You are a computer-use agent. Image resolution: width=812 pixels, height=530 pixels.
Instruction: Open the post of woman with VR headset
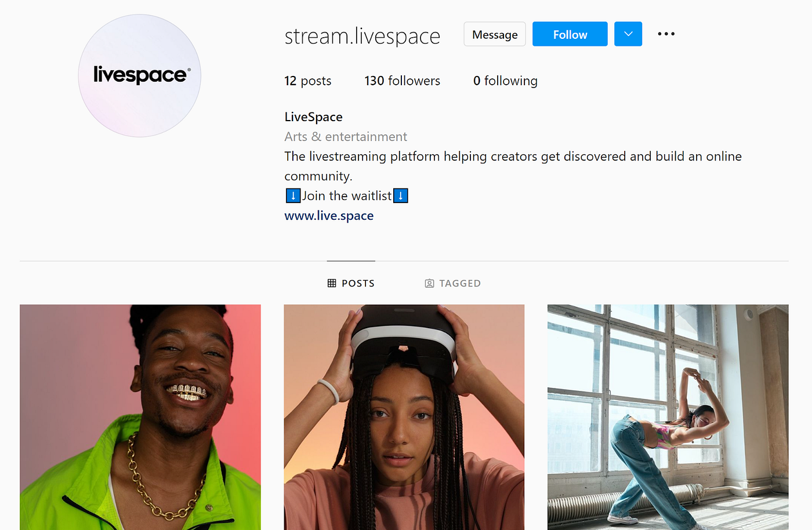[404, 417]
